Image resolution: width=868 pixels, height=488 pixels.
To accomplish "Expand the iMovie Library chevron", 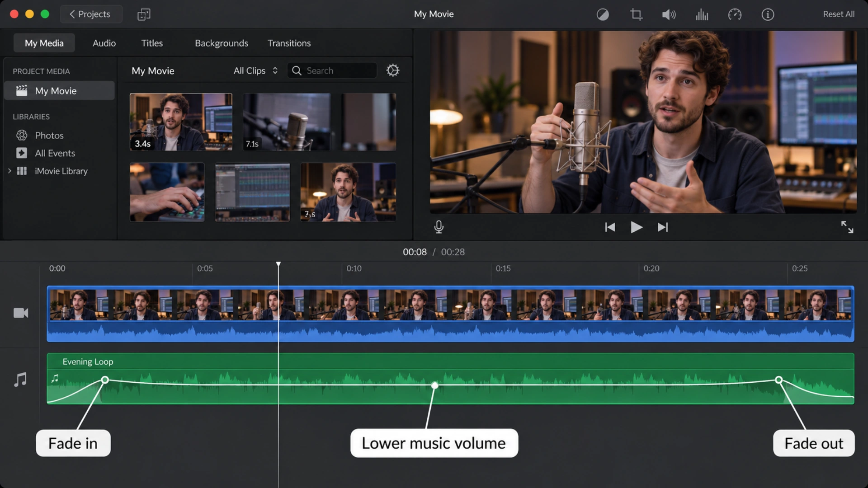I will (9, 171).
